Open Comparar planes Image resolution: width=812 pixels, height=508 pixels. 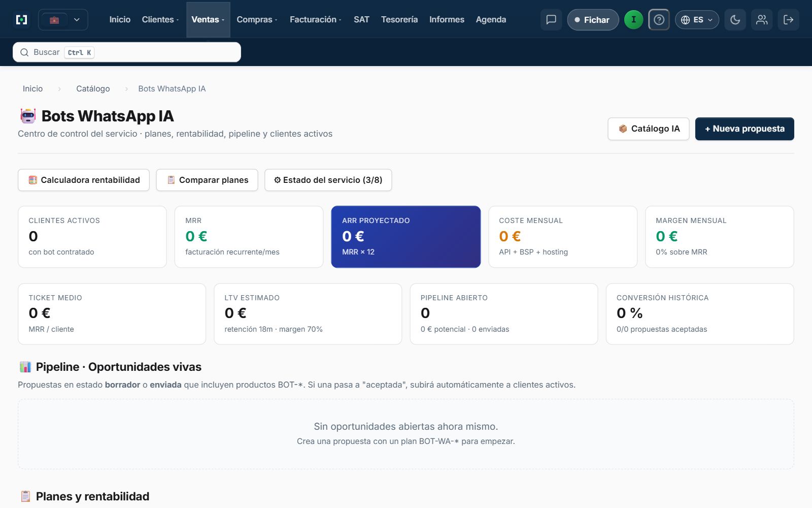click(207, 180)
